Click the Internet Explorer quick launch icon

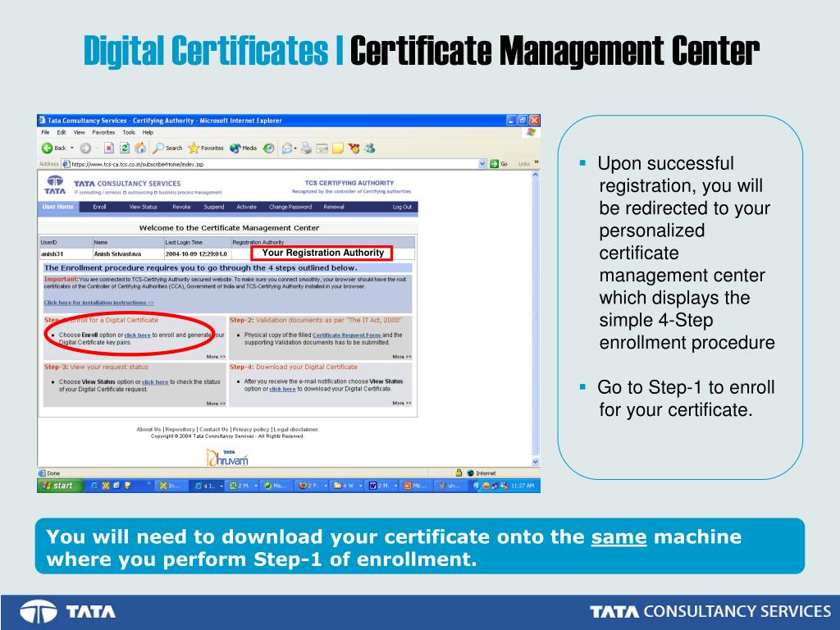click(94, 486)
